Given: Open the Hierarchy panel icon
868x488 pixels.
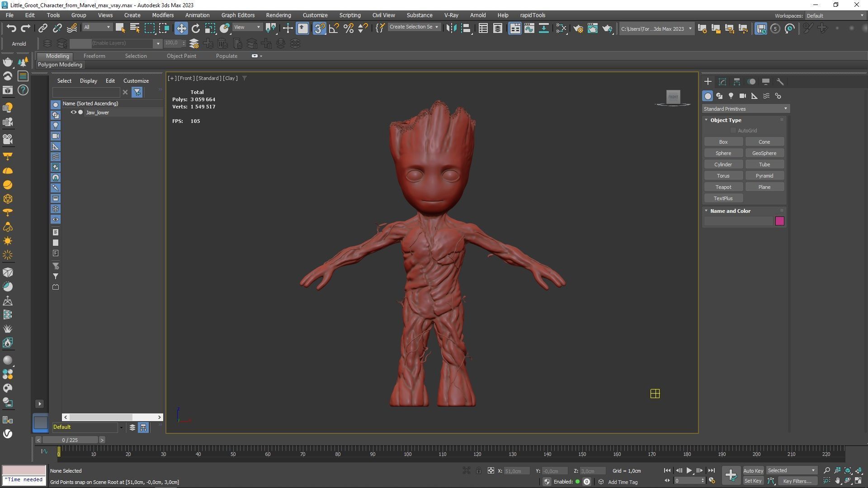Looking at the screenshot, I should tap(737, 82).
